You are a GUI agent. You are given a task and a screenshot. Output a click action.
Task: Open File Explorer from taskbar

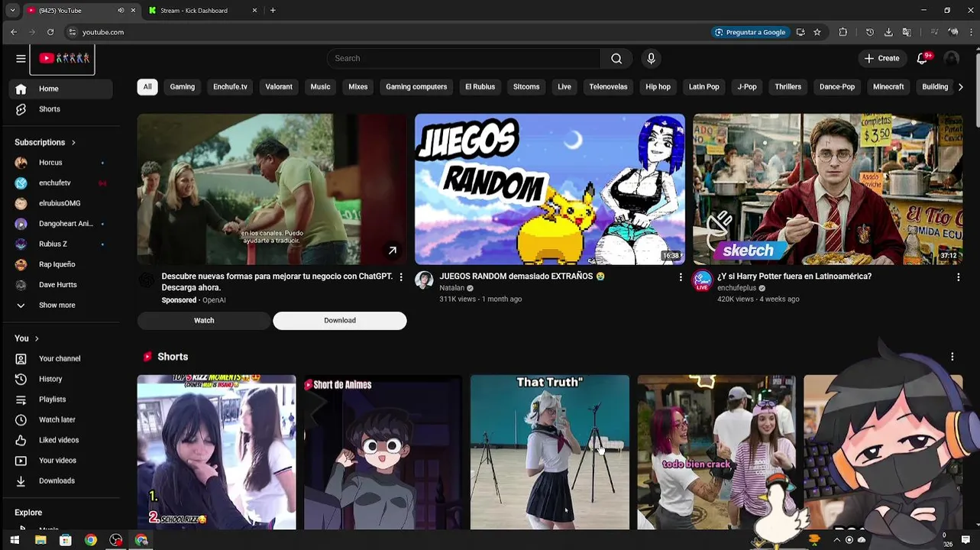click(40, 540)
